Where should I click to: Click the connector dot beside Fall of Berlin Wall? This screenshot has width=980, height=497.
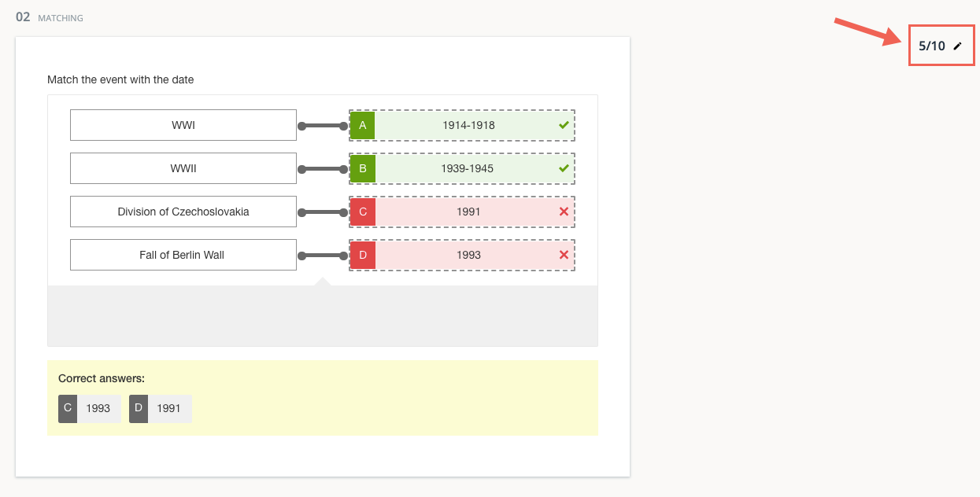(x=301, y=254)
